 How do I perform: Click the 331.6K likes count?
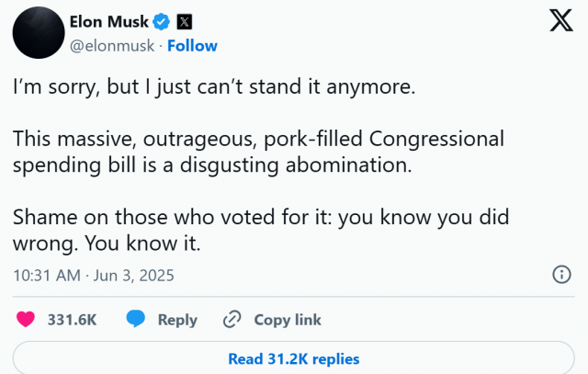pos(72,320)
